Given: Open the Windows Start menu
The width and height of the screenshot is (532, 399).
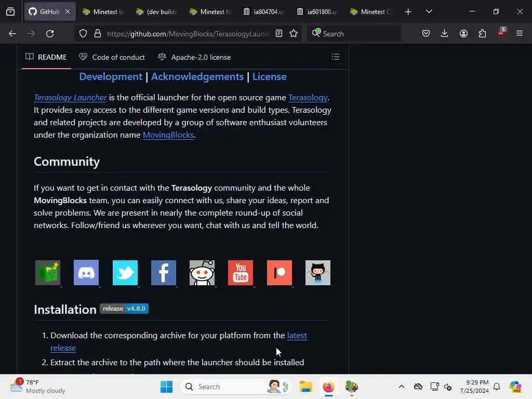Looking at the screenshot, I should coord(166,387).
